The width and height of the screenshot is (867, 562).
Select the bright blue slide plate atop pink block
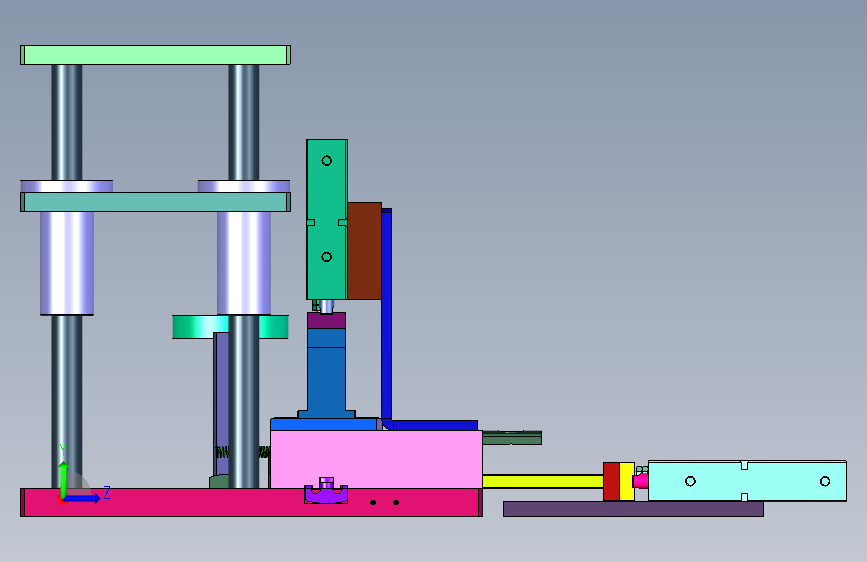(324, 424)
